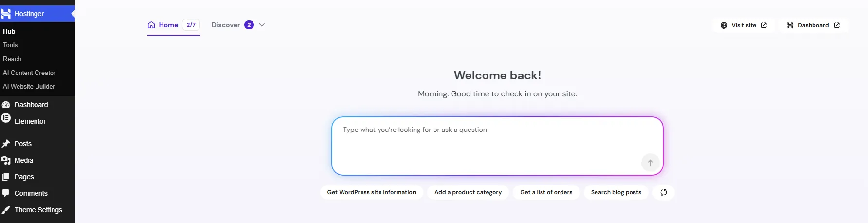Image resolution: width=868 pixels, height=223 pixels.
Task: Refresh suggested prompts with the cycle icon
Action: 664,192
